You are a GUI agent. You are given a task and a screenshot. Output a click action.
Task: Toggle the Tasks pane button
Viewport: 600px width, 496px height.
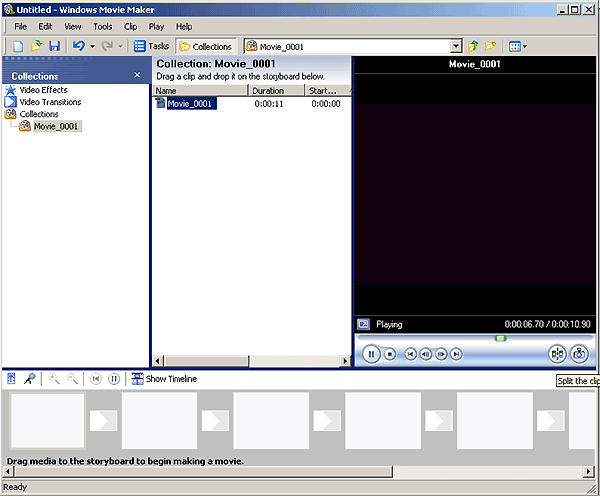click(x=151, y=46)
